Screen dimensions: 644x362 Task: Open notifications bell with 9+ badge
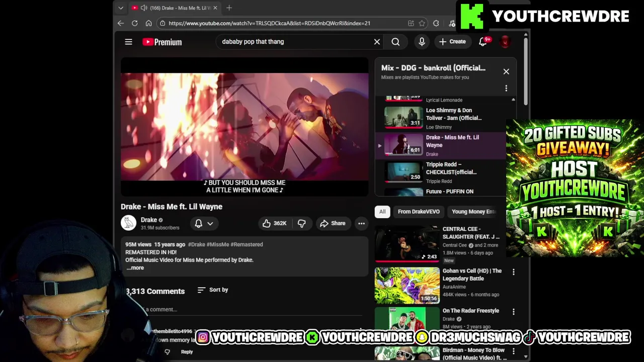(483, 42)
